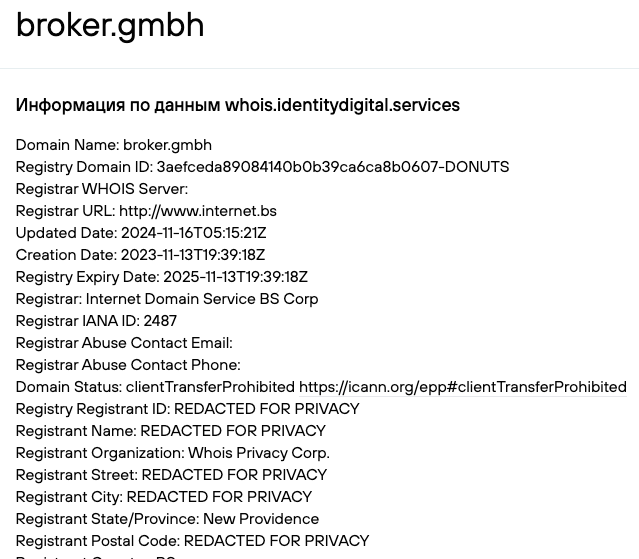Screen dimensions: 639x559
Task: Click the Registrar Abuse Contact Phone line
Action: click(128, 365)
